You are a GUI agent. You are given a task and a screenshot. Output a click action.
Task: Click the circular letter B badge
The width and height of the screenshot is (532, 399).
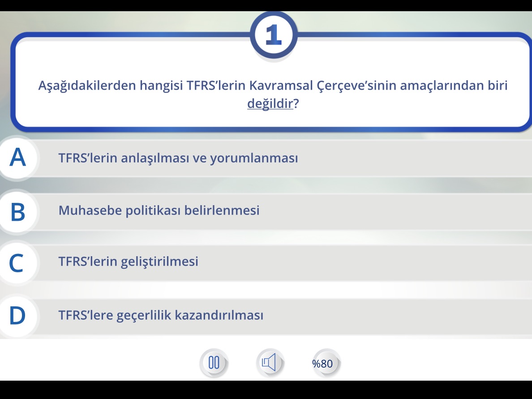tap(17, 210)
